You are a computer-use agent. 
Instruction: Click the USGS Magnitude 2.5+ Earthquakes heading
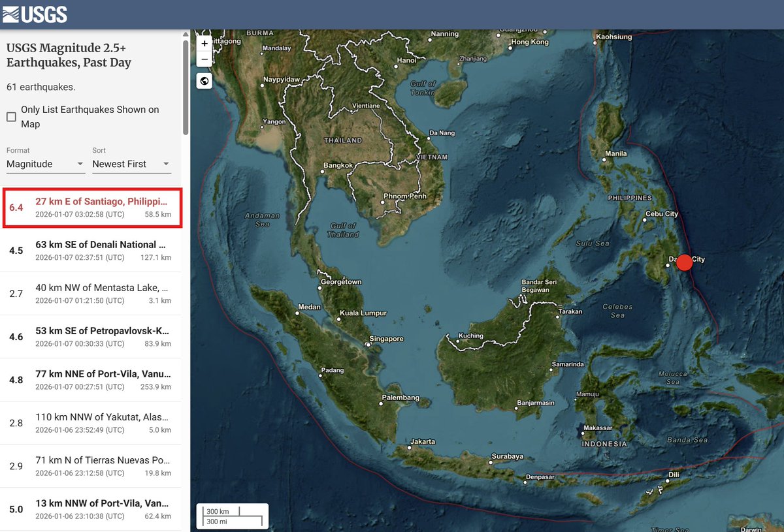click(69, 55)
